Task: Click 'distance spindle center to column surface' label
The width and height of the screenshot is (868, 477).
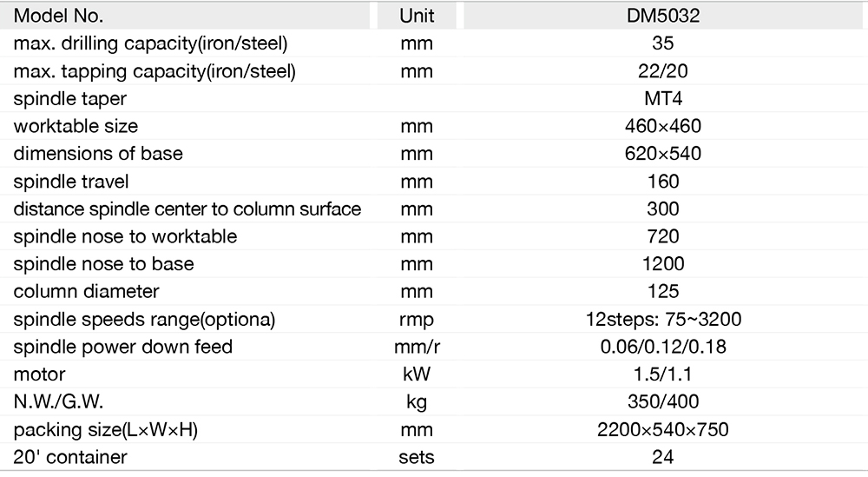Action: click(x=187, y=209)
